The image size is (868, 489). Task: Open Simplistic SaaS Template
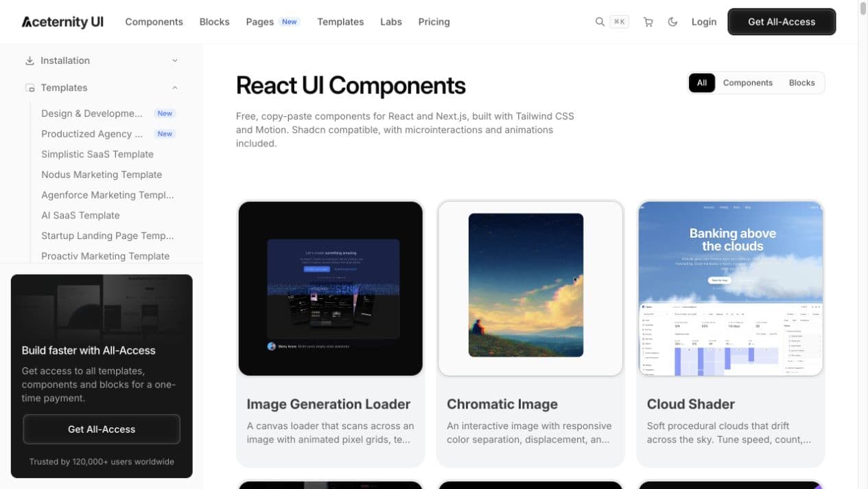[x=97, y=155]
